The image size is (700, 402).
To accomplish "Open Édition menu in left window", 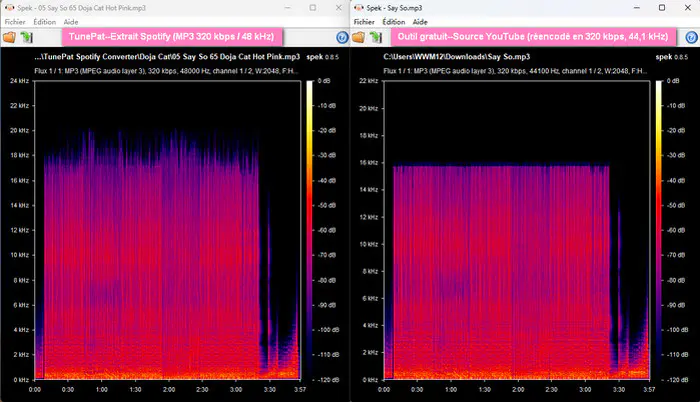I will pos(45,22).
